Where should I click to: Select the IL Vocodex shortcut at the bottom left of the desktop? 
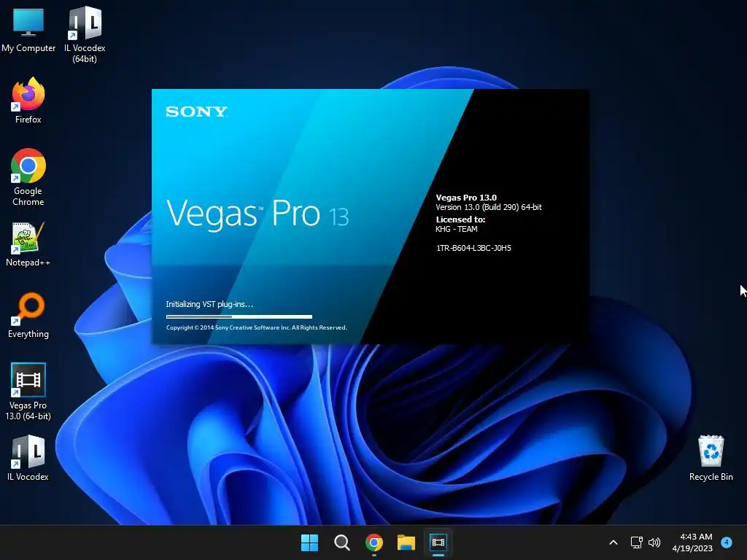28,458
